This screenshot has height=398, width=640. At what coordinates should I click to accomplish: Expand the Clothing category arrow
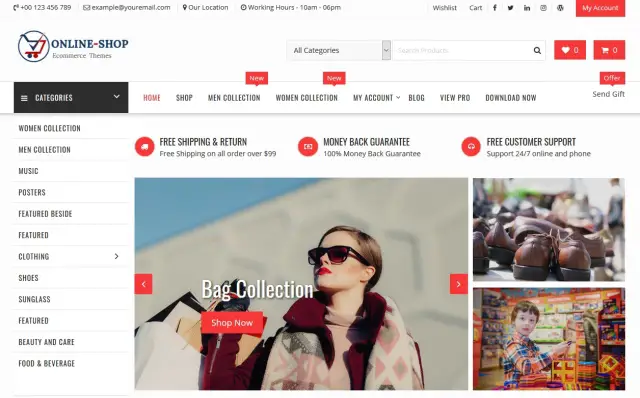(x=116, y=256)
